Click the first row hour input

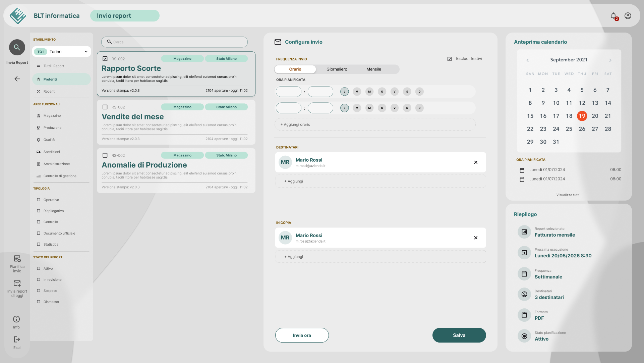289,92
